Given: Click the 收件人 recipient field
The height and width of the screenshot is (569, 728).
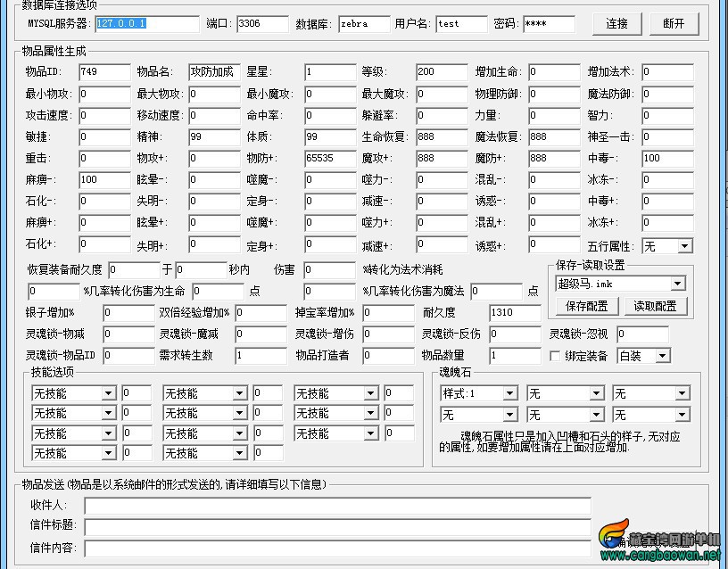Looking at the screenshot, I should point(337,506).
